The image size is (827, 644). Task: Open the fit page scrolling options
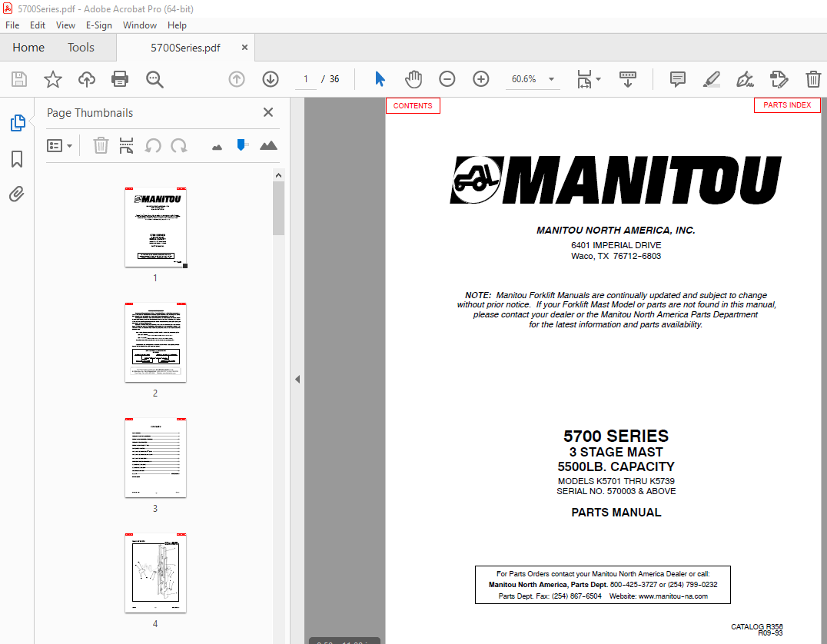[x=589, y=79]
